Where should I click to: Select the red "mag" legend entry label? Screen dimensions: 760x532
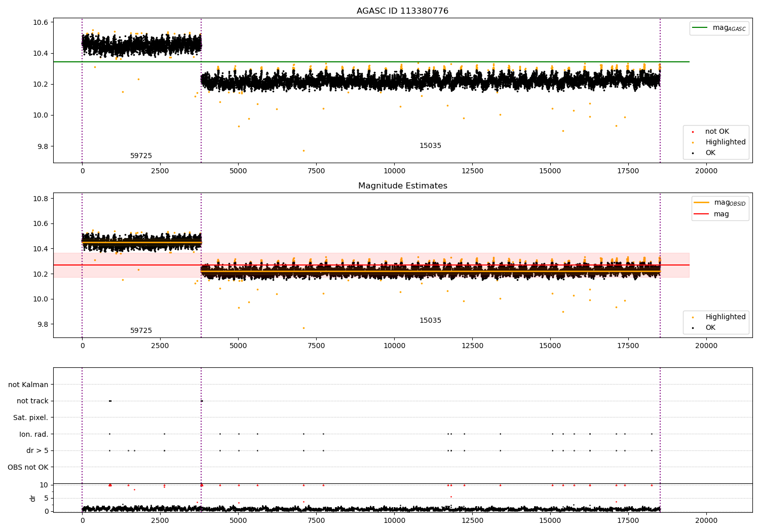pos(721,214)
